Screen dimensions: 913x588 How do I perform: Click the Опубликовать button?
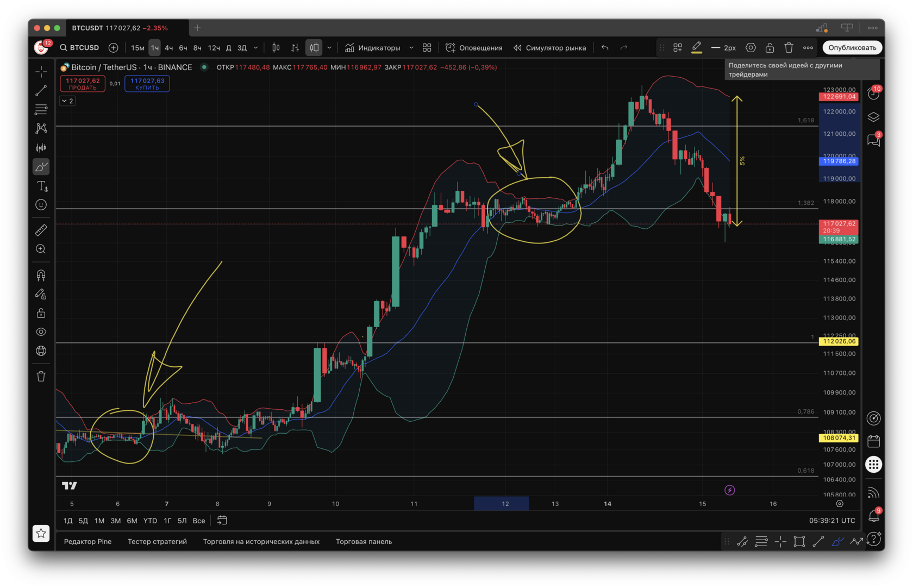852,48
